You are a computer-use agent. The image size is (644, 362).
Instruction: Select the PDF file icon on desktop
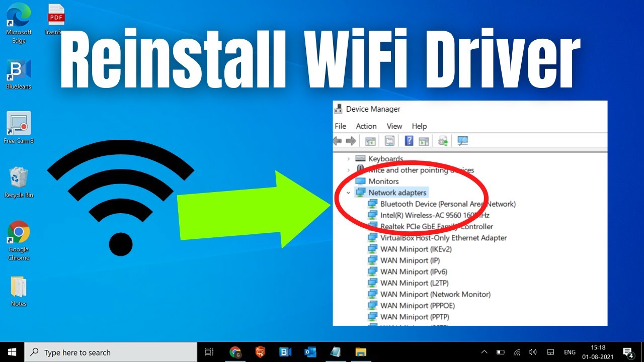[x=56, y=19]
